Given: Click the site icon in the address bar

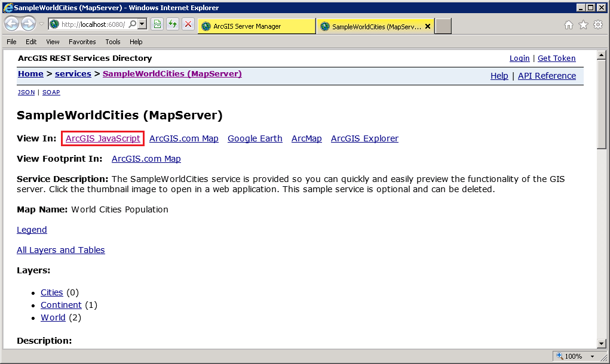Looking at the screenshot, I should 54,24.
